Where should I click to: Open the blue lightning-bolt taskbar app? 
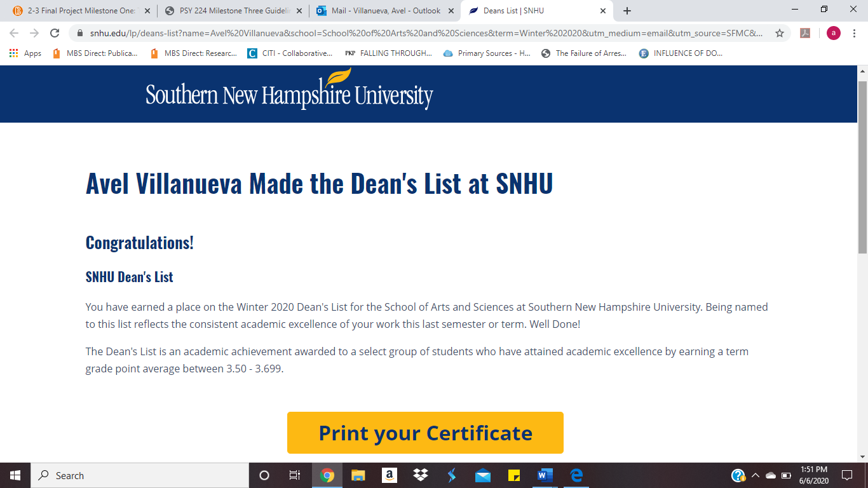click(452, 475)
